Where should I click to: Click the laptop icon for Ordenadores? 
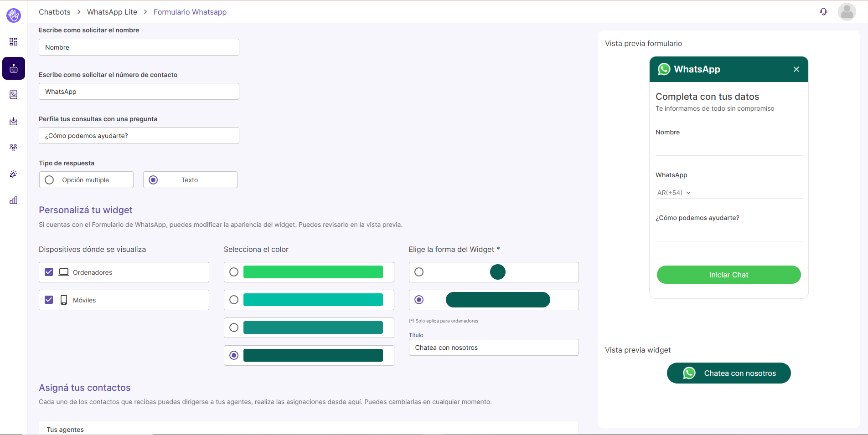64,272
